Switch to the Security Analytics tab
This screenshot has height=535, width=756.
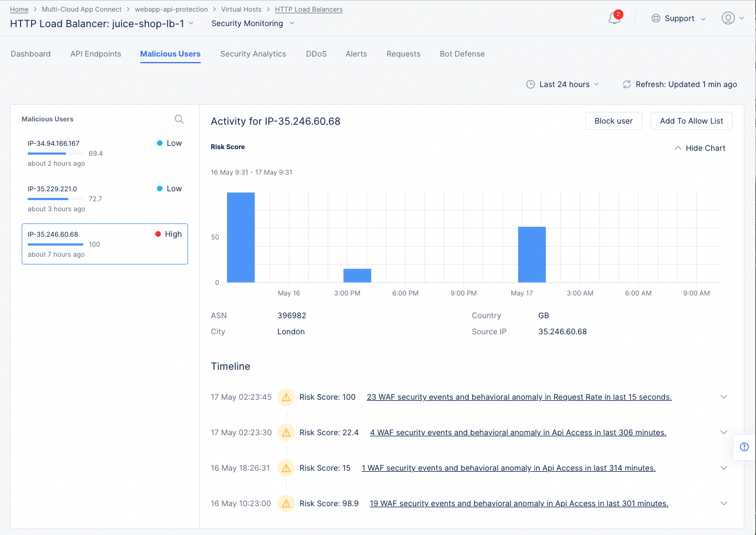253,54
